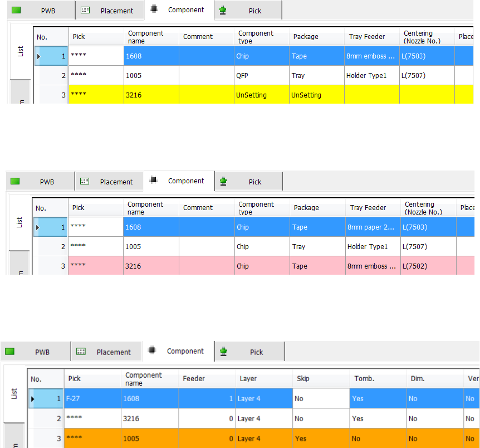Click the Pick nozzle icon in the middle panel
Image resolution: width=480 pixels, height=448 pixels.
[x=223, y=182]
